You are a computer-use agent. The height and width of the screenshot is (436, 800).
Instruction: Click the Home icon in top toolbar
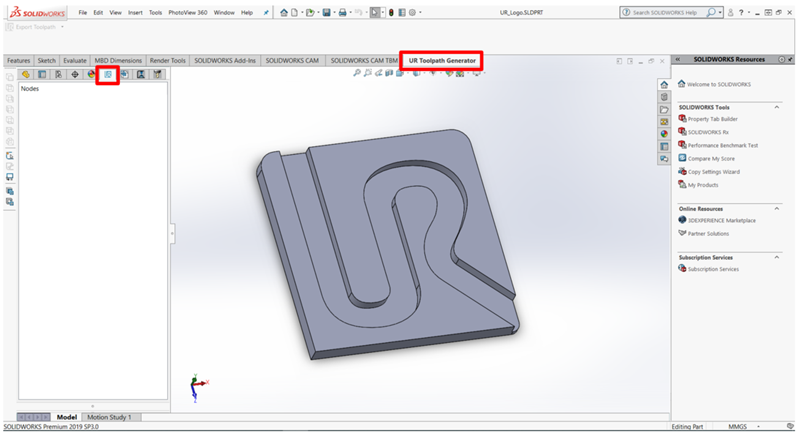[x=284, y=12]
